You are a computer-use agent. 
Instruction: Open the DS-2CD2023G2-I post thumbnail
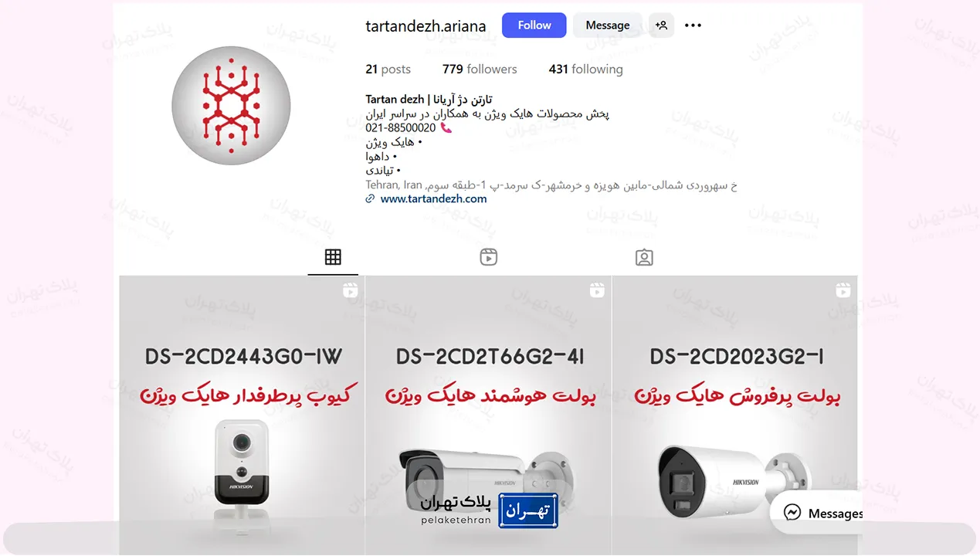click(734, 415)
